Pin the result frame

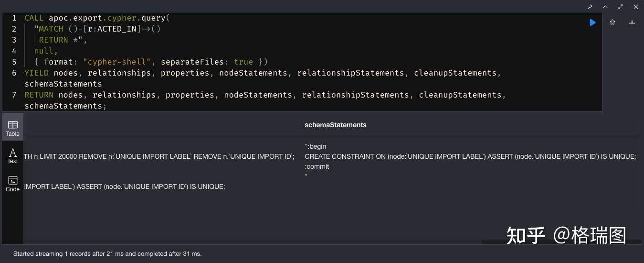590,7
